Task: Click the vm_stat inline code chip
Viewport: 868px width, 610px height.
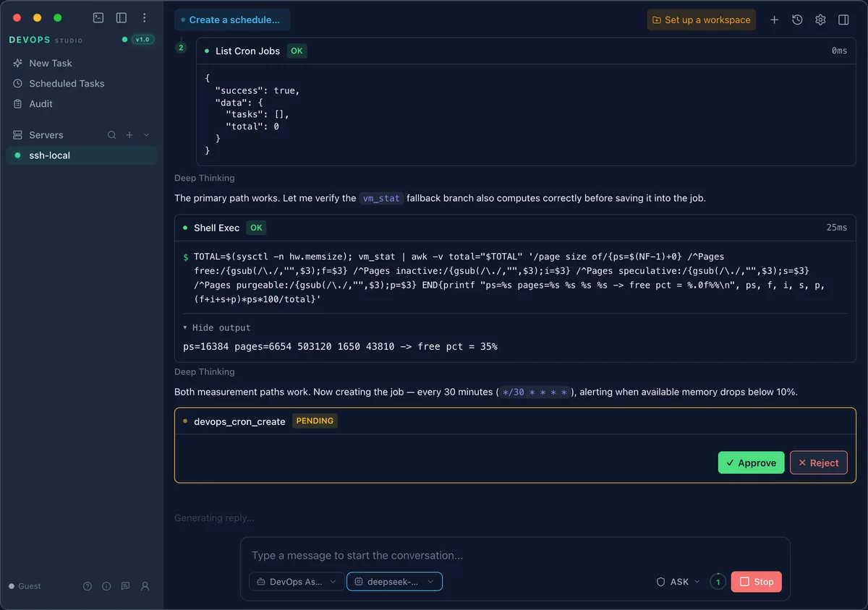Action: (381, 198)
